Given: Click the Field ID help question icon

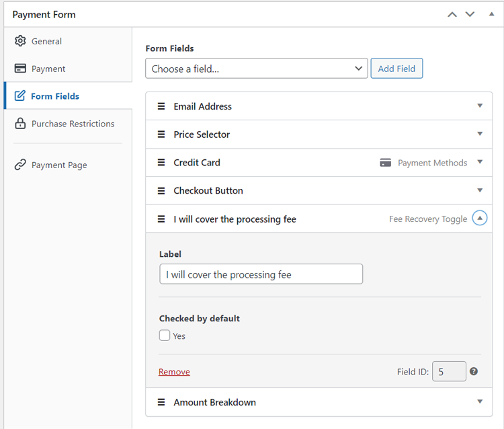Looking at the screenshot, I should pyautogui.click(x=474, y=371).
